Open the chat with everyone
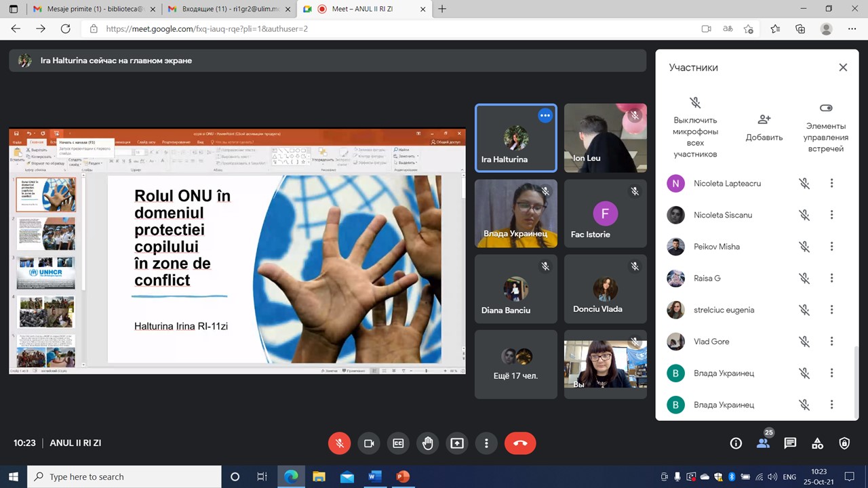 tap(790, 443)
